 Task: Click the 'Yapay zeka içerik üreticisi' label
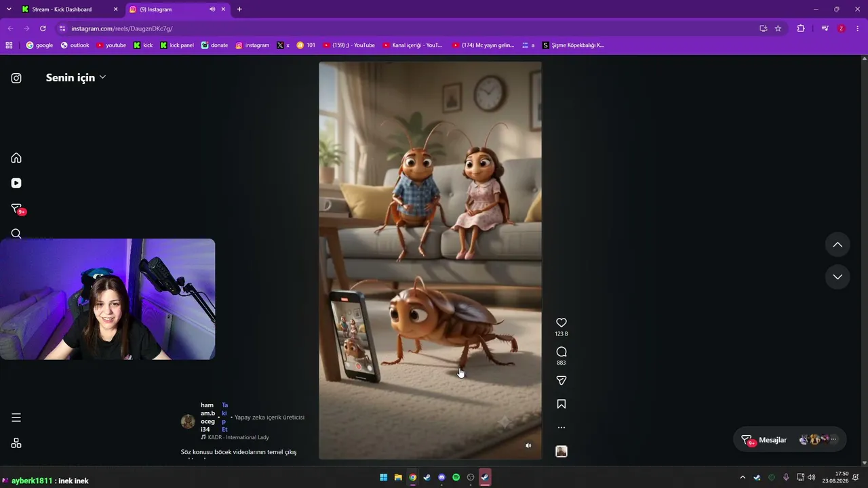click(269, 417)
